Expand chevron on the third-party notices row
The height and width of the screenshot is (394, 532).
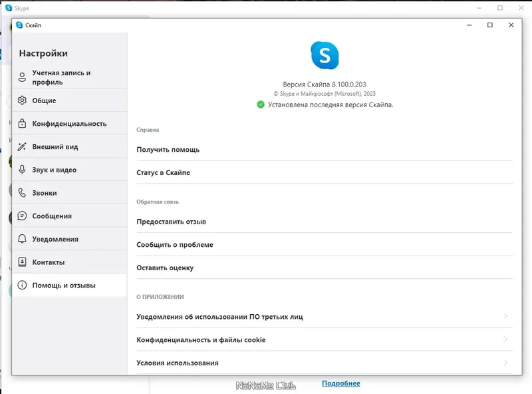[x=505, y=317]
